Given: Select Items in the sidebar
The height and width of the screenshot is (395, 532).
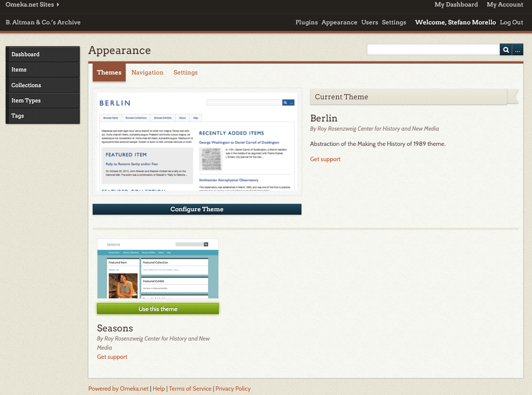Looking at the screenshot, I should 43,70.
